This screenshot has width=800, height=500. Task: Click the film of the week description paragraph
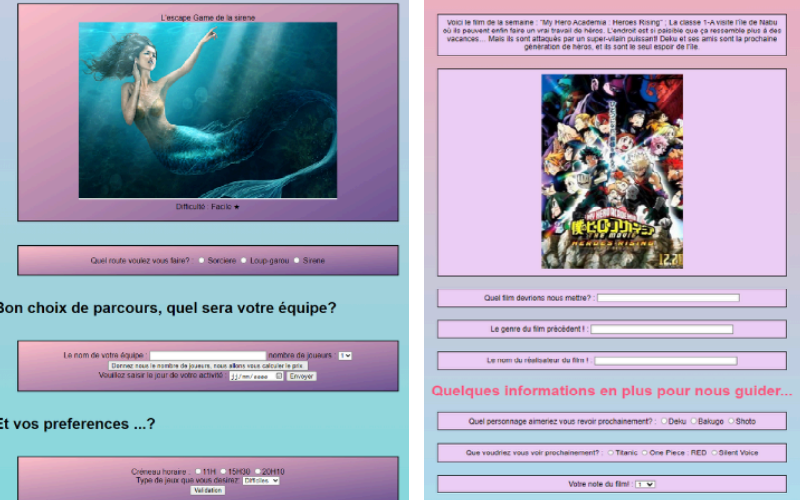coord(612,35)
